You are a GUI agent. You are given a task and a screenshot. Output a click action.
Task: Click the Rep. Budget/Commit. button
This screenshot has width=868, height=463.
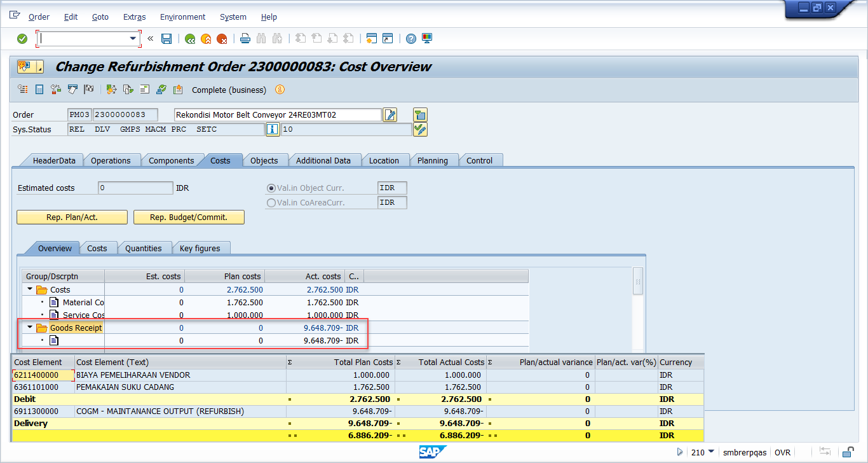pyautogui.click(x=189, y=218)
